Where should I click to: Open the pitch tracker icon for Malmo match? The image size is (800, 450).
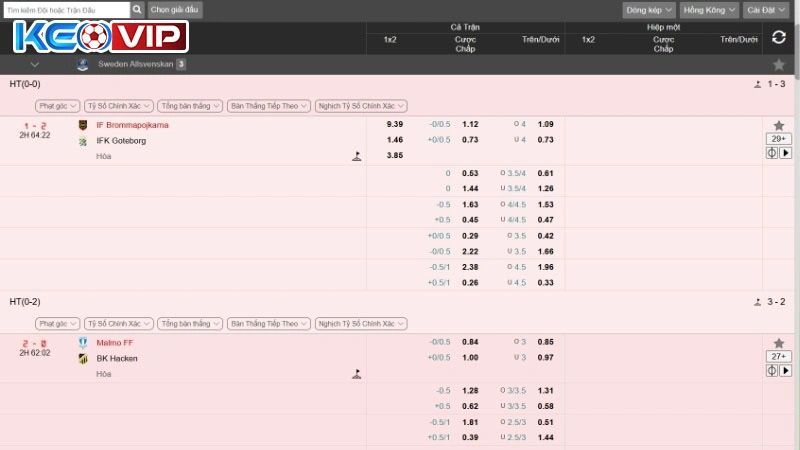(x=772, y=370)
